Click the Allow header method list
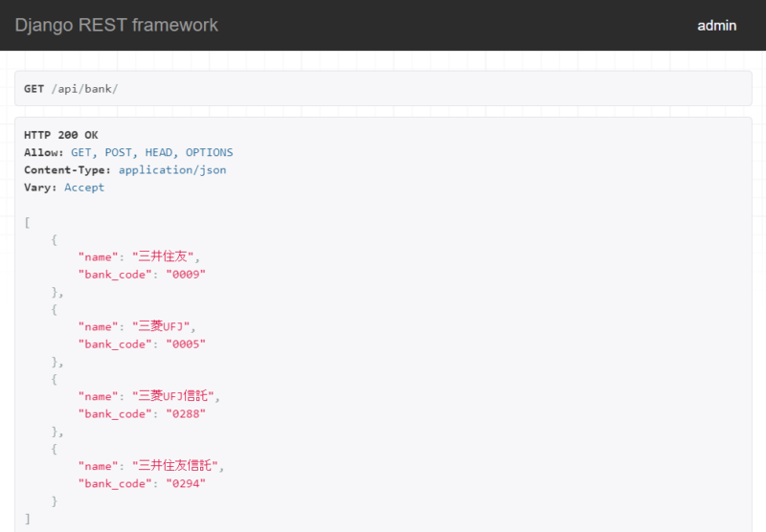766x532 pixels. coord(151,152)
